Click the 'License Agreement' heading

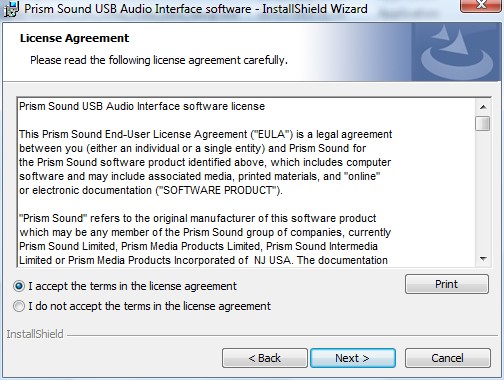click(x=74, y=38)
